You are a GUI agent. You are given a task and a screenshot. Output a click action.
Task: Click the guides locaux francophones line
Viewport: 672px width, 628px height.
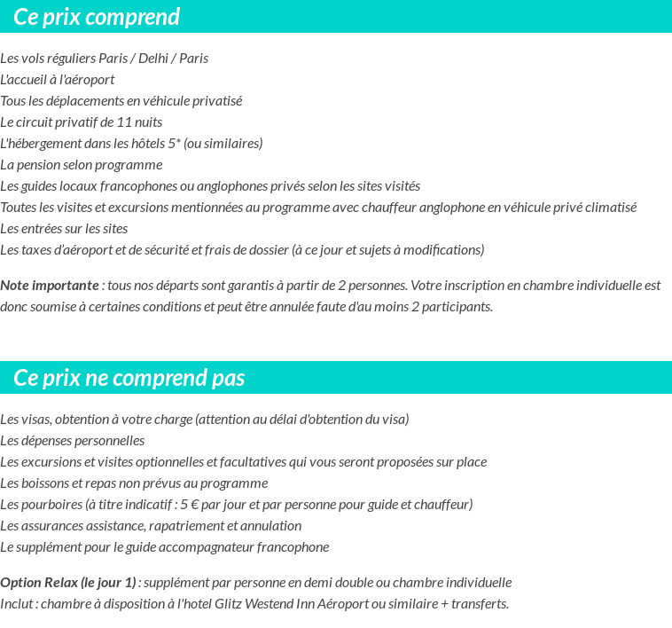click(210, 186)
